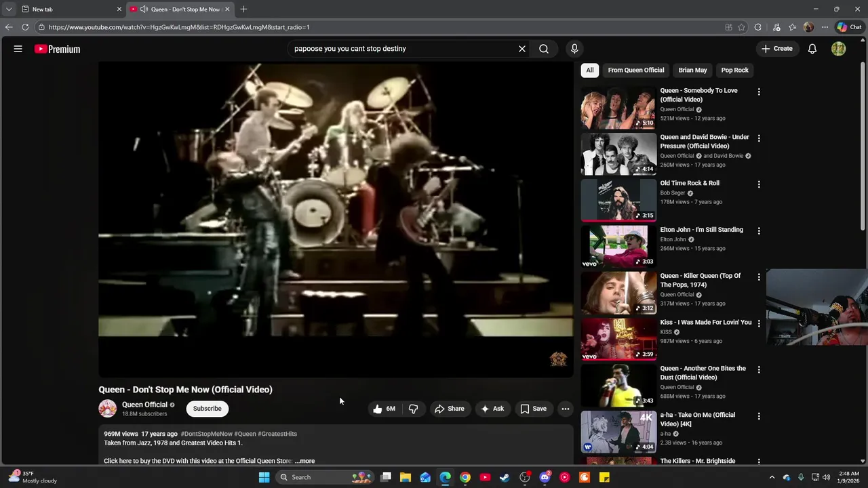Open YouTube account avatar menu
Screen dimensions: 868x488
(839, 49)
